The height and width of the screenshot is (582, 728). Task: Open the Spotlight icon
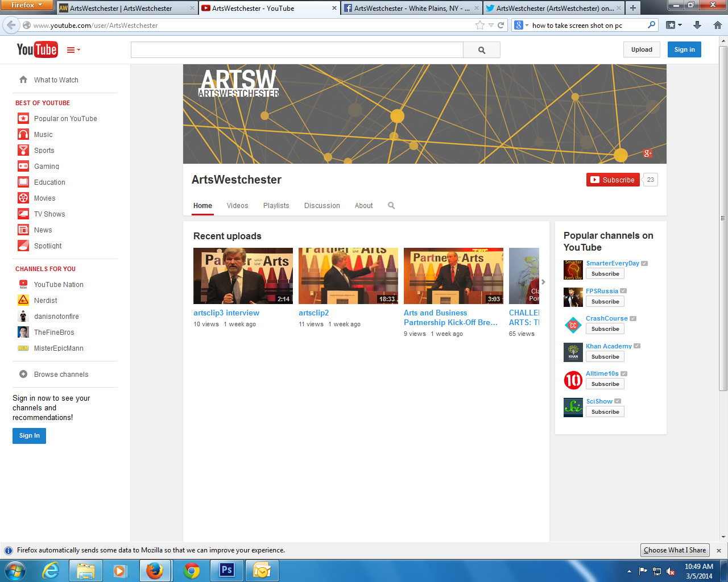click(x=23, y=246)
